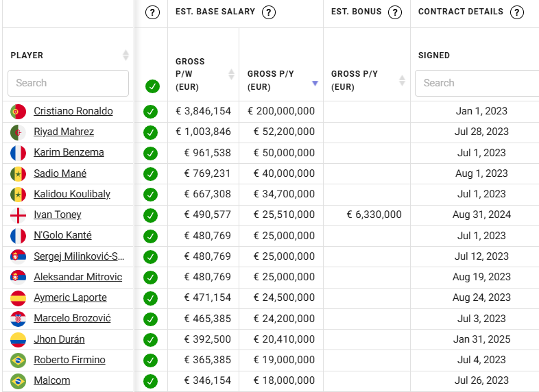Click the Player search field
This screenshot has height=392, width=539.
coord(68,83)
